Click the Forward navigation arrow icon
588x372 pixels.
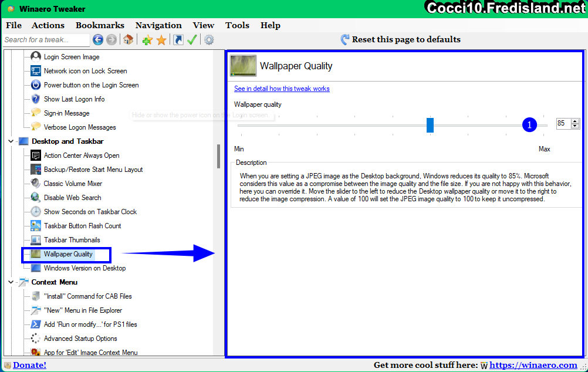pyautogui.click(x=111, y=39)
